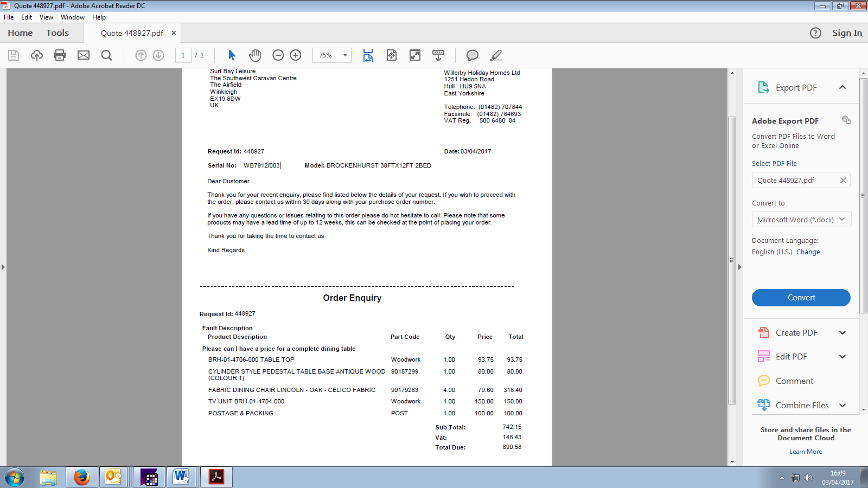Print the document using the printer icon
Viewport: 868px width, 488px height.
coord(60,55)
